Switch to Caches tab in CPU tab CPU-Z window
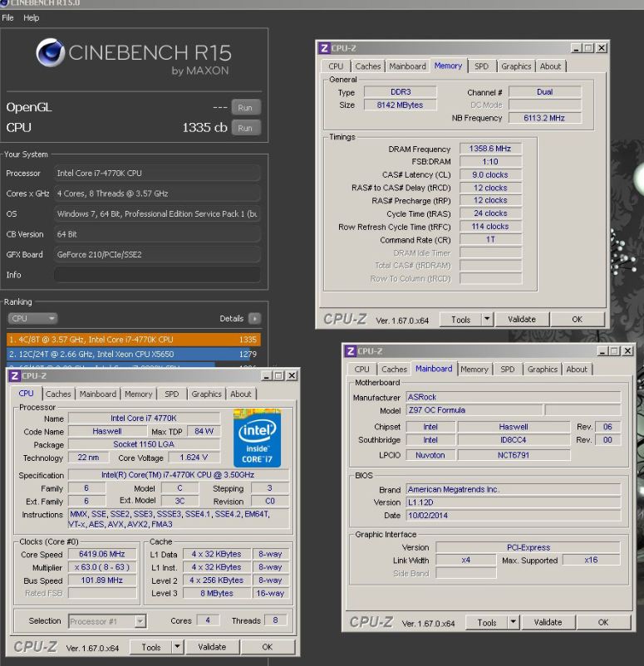Screen dimensions: 644x666 click(58, 394)
